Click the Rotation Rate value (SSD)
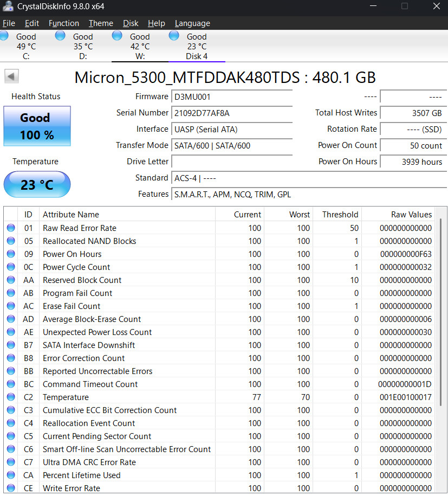The image size is (448, 496). [x=413, y=130]
